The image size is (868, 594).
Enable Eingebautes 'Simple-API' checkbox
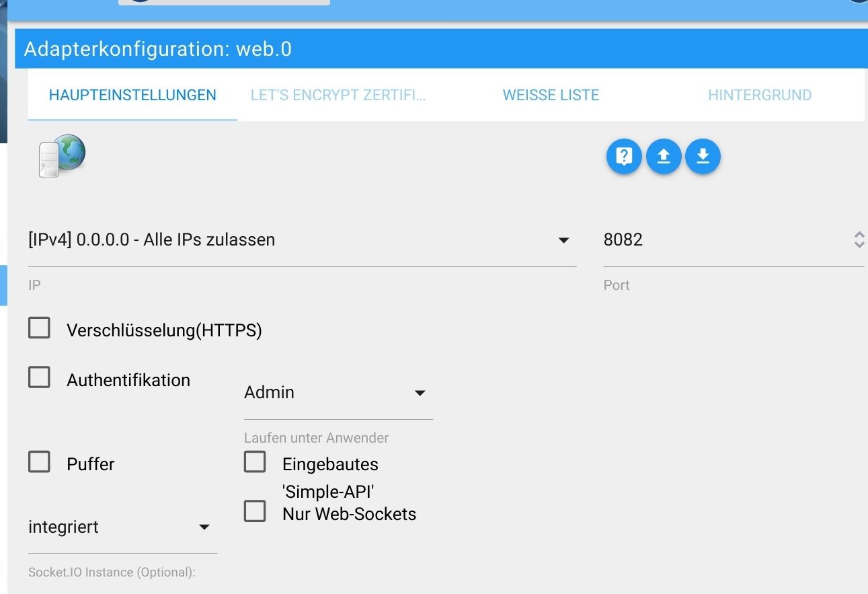(255, 462)
